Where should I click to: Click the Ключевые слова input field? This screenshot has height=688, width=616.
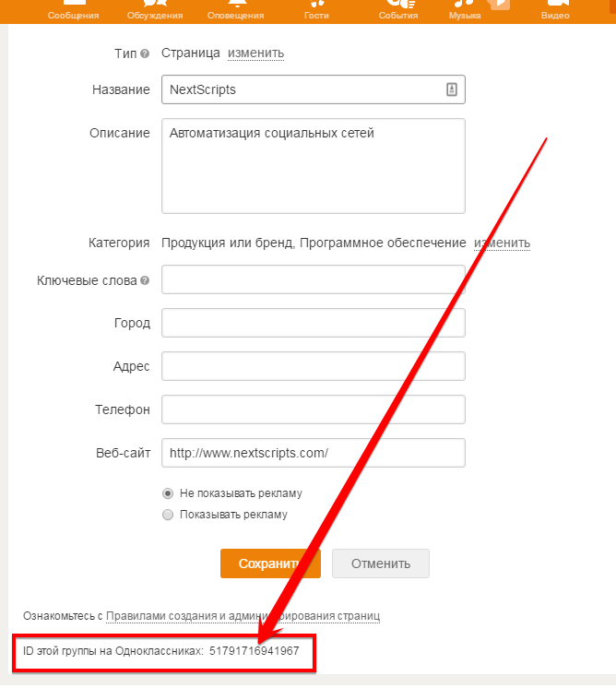(x=314, y=279)
